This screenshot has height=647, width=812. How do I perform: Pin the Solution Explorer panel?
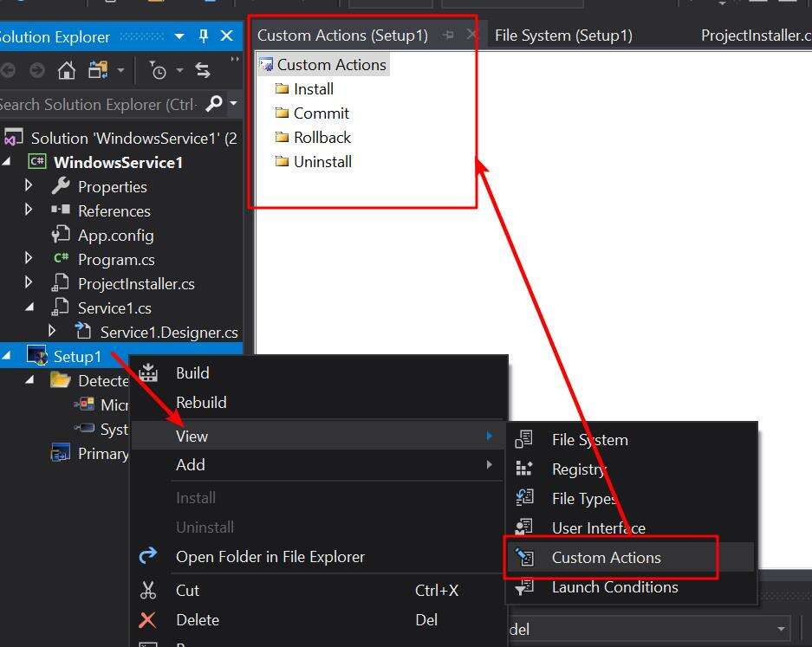204,36
